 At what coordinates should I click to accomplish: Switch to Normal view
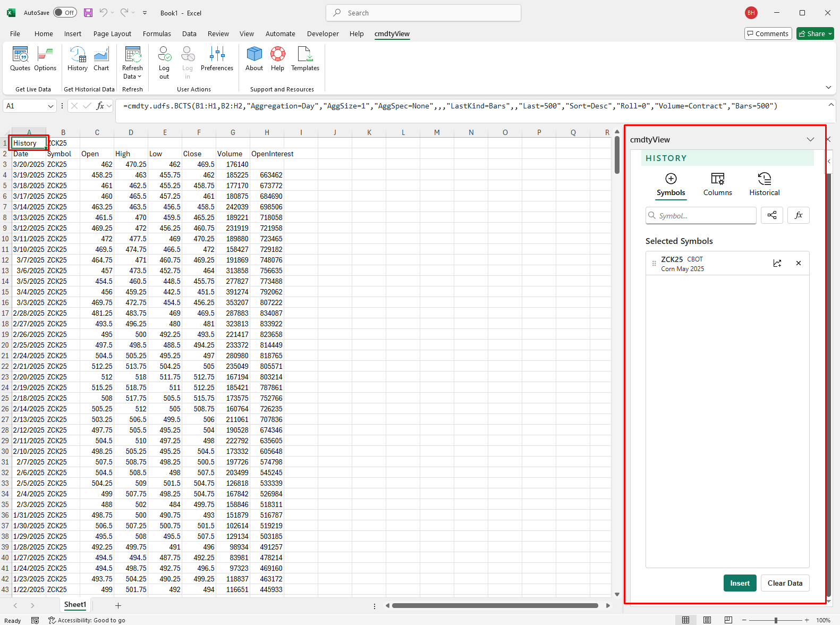tap(686, 620)
